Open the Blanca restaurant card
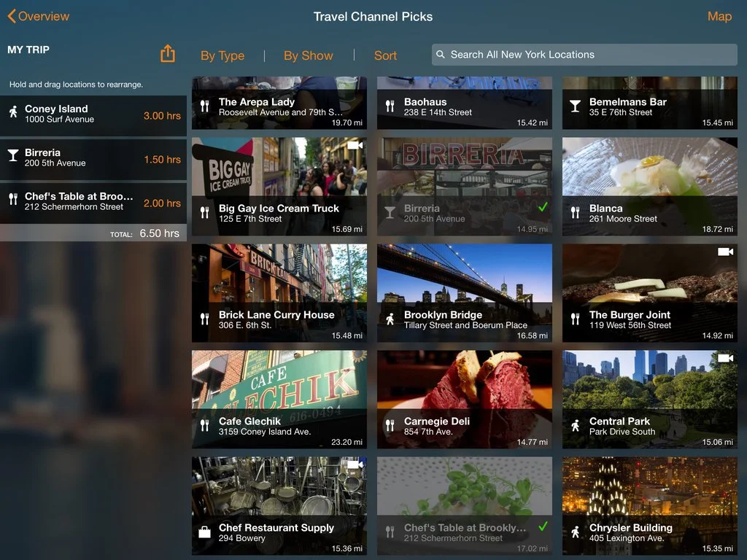Viewport: 747px width, 560px height. 650,187
